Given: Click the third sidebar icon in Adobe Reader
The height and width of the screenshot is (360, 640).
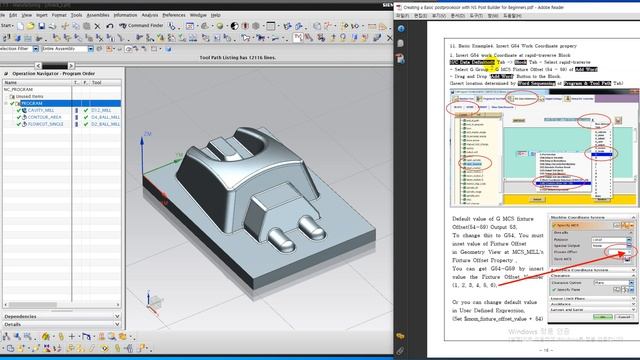Looking at the screenshot, I should click(x=401, y=58).
